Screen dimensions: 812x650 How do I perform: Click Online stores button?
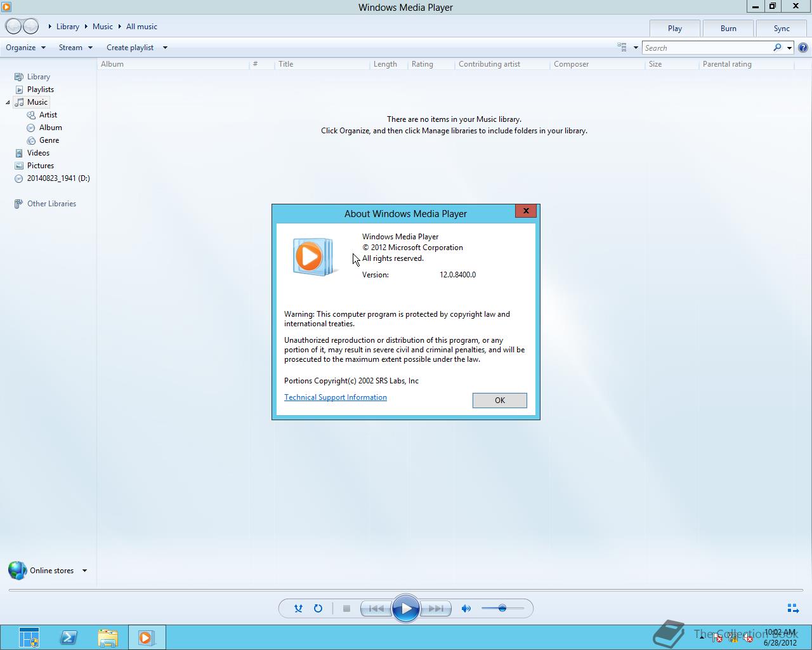click(42, 571)
